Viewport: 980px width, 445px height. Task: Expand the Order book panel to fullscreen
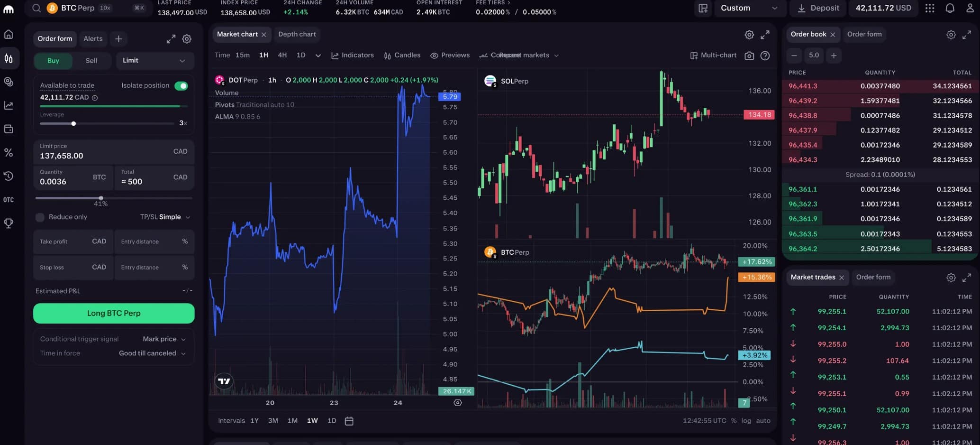pyautogui.click(x=967, y=35)
